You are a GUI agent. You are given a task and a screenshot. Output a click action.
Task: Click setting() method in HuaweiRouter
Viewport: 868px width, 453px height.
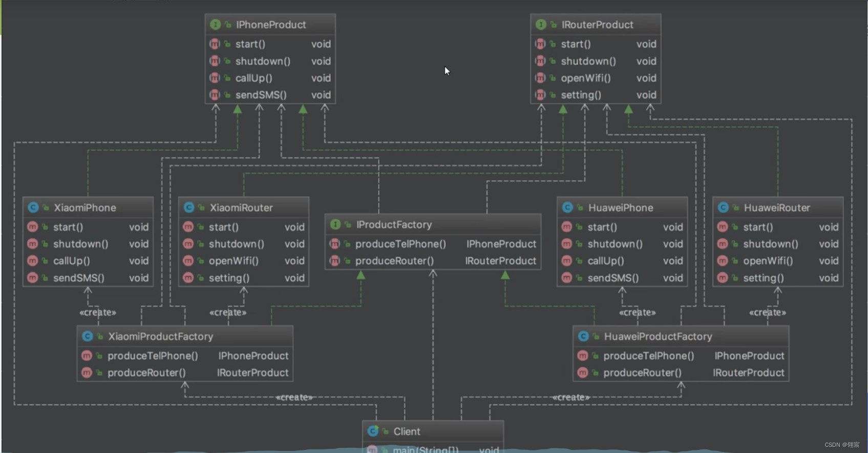tap(764, 277)
